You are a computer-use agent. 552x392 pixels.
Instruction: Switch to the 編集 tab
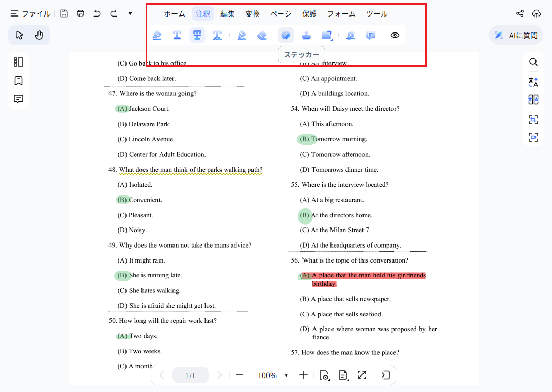click(227, 14)
